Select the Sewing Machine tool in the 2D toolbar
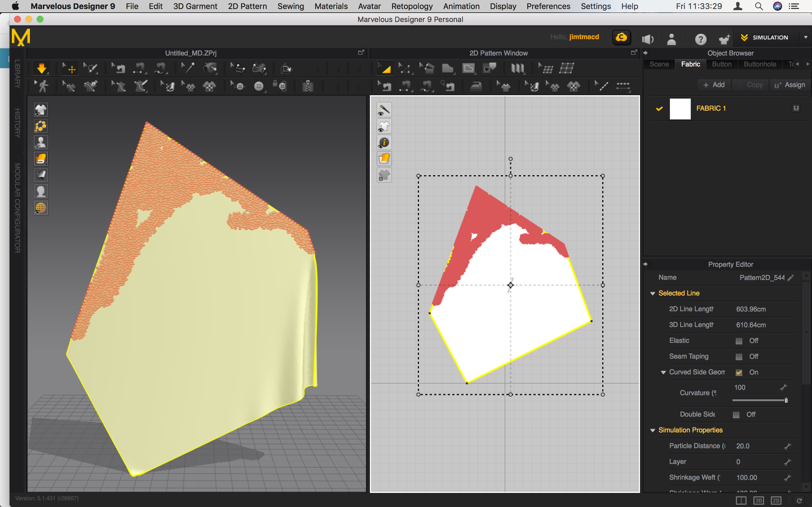The width and height of the screenshot is (812, 507). (386, 86)
